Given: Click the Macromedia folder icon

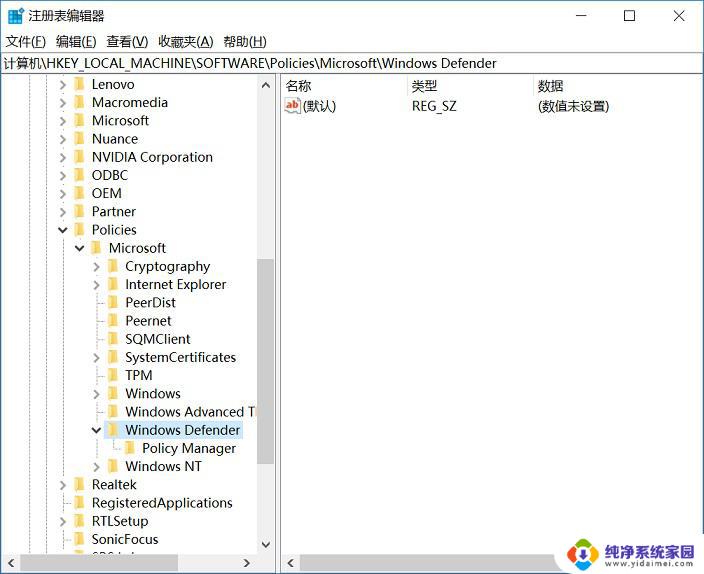Looking at the screenshot, I should [79, 102].
